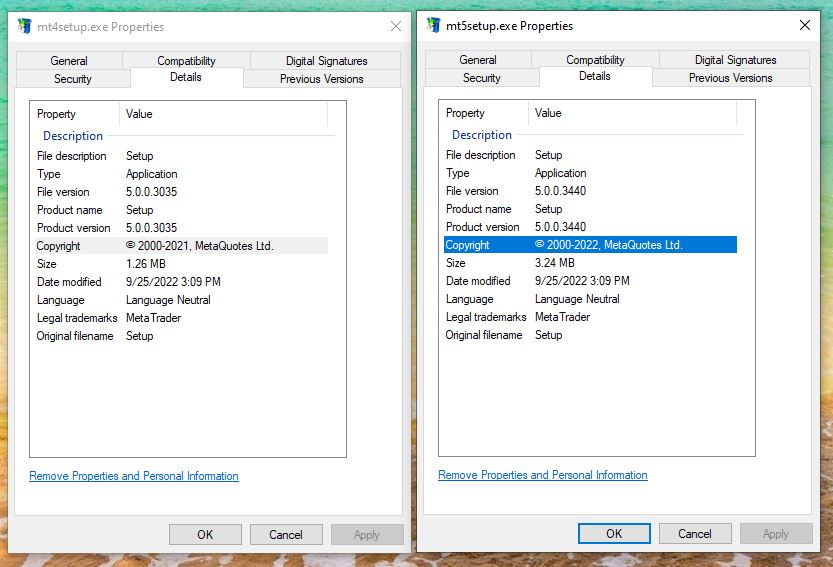Screen dimensions: 833x567
Task: Click Remove Properties link in mt5setup.exe window
Action: [543, 475]
